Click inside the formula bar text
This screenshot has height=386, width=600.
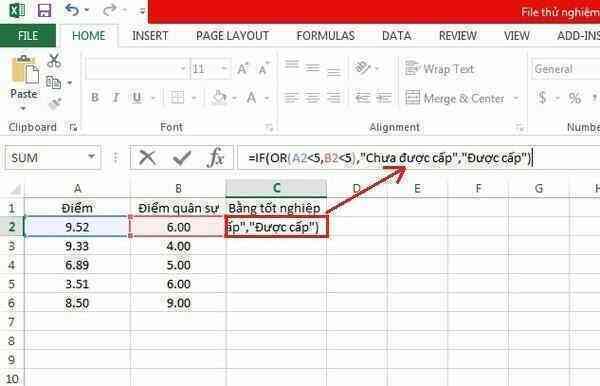pyautogui.click(x=390, y=158)
